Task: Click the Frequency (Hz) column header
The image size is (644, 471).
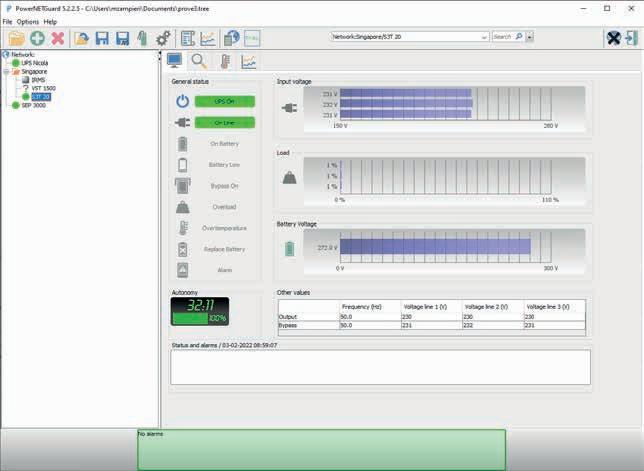Action: (x=362, y=307)
